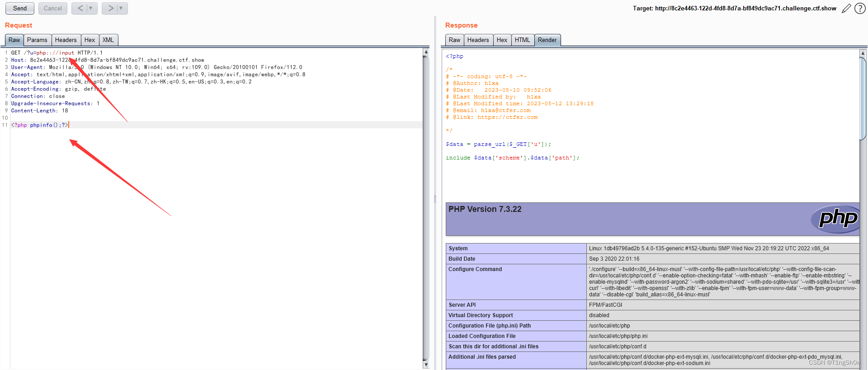Click the Loaded Configuration File path value

click(618, 336)
